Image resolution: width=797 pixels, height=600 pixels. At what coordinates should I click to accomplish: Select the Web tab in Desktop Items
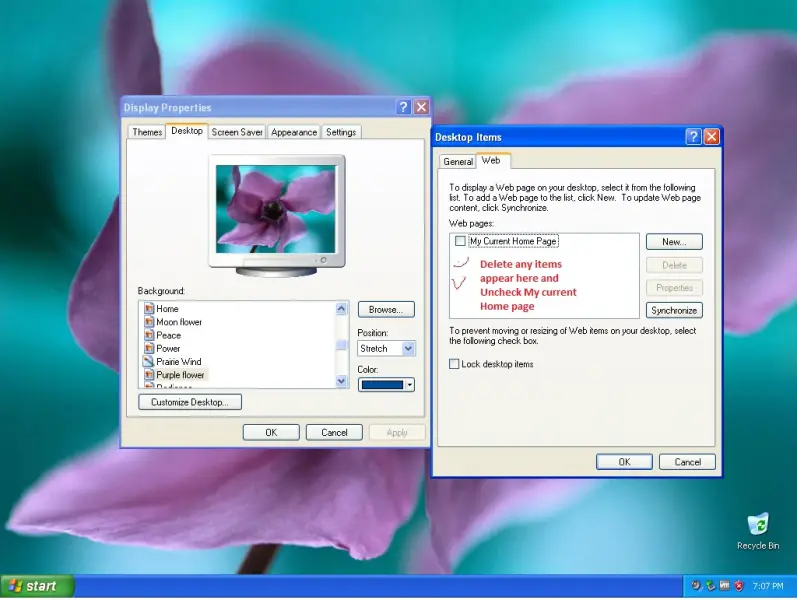pyautogui.click(x=491, y=160)
